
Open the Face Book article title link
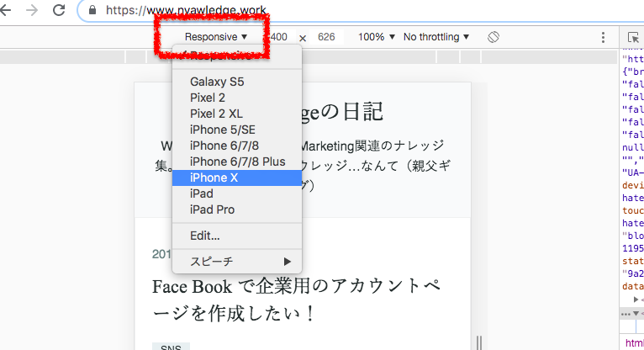coord(296,300)
